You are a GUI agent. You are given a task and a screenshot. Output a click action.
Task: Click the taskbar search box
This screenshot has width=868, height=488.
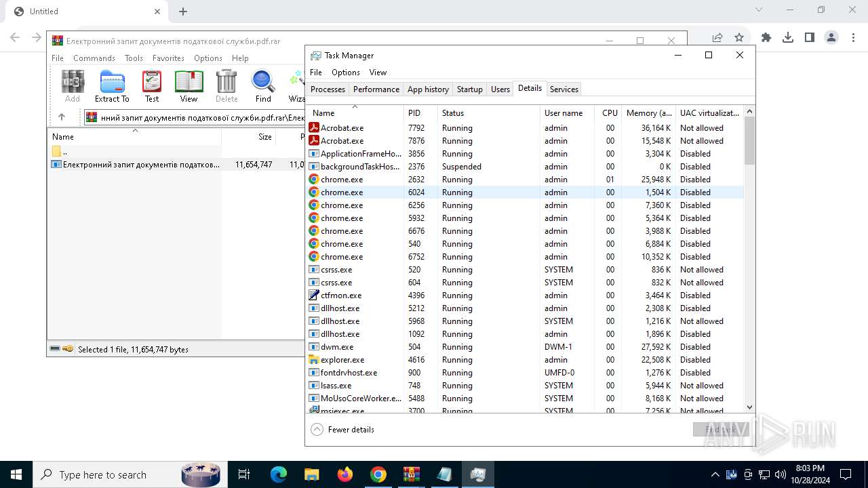pos(129,474)
